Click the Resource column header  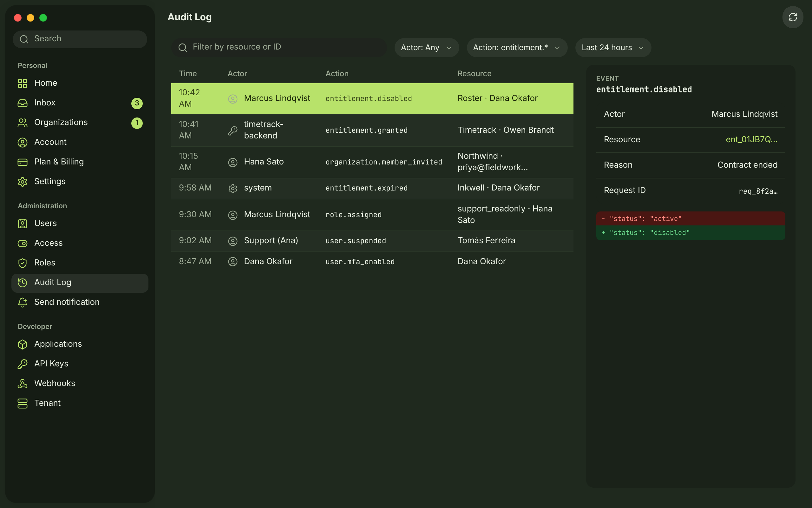[474, 74]
